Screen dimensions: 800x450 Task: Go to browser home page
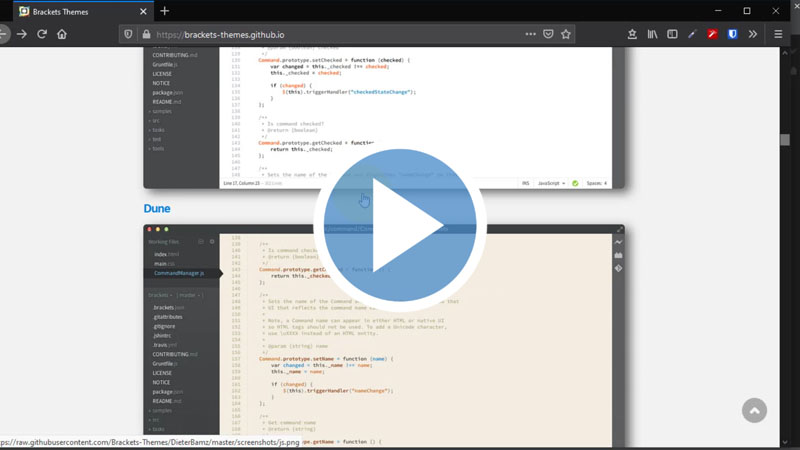tap(62, 34)
